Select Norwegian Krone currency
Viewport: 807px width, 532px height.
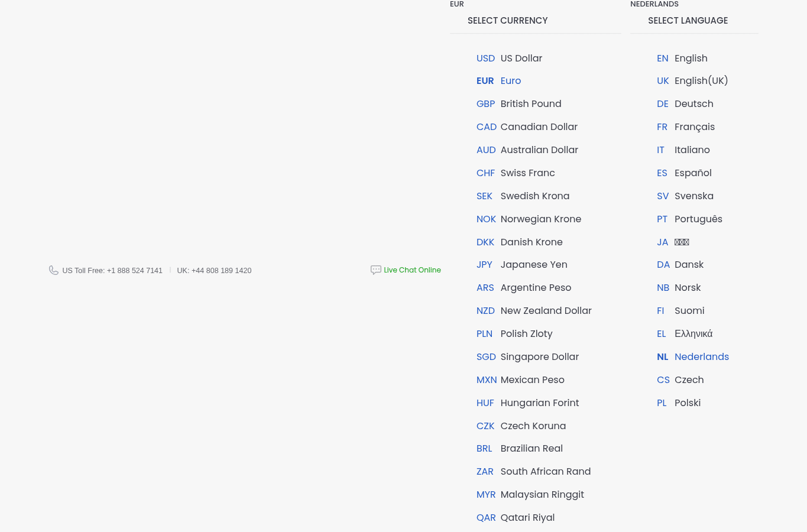point(529,219)
